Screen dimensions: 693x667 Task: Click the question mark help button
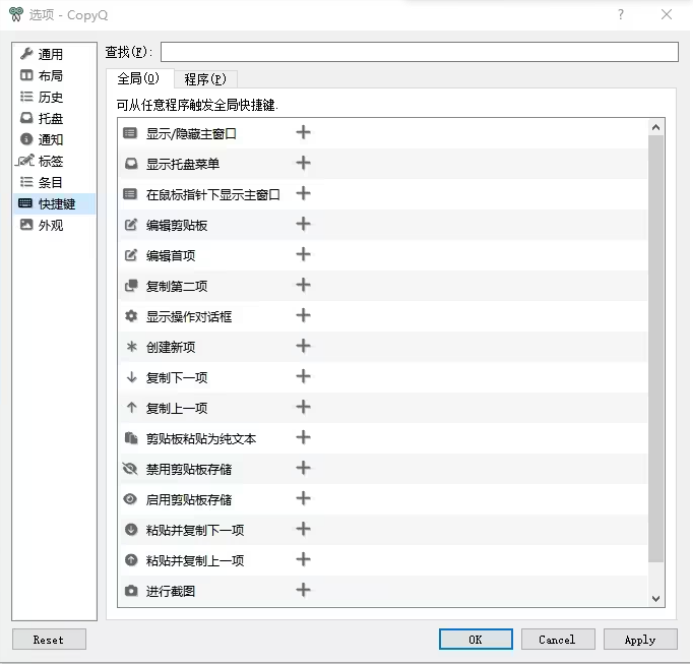pyautogui.click(x=621, y=15)
